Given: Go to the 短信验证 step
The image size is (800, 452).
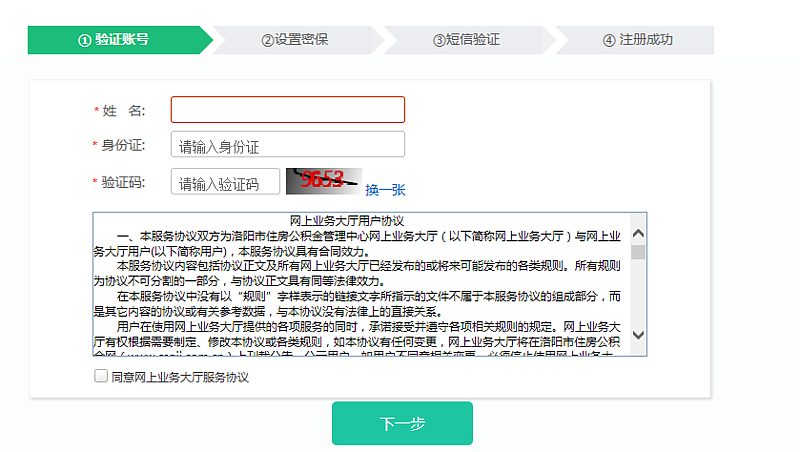Looking at the screenshot, I should (466, 40).
